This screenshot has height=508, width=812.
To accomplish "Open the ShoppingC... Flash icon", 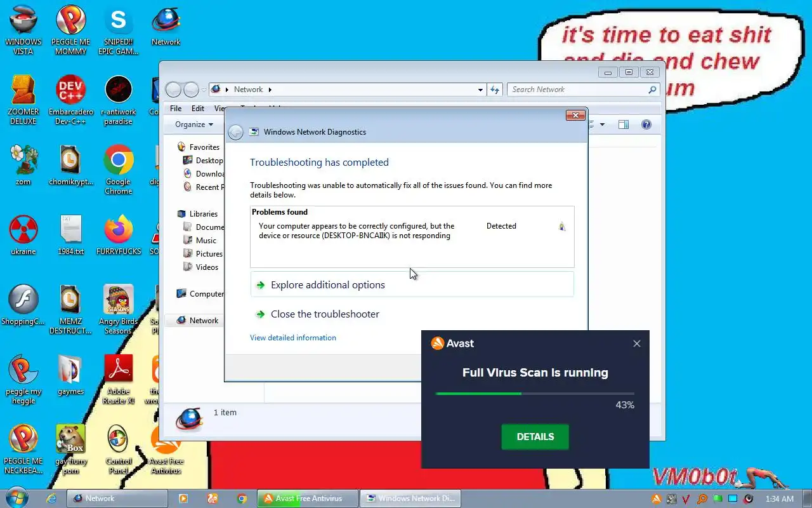I will [23, 305].
